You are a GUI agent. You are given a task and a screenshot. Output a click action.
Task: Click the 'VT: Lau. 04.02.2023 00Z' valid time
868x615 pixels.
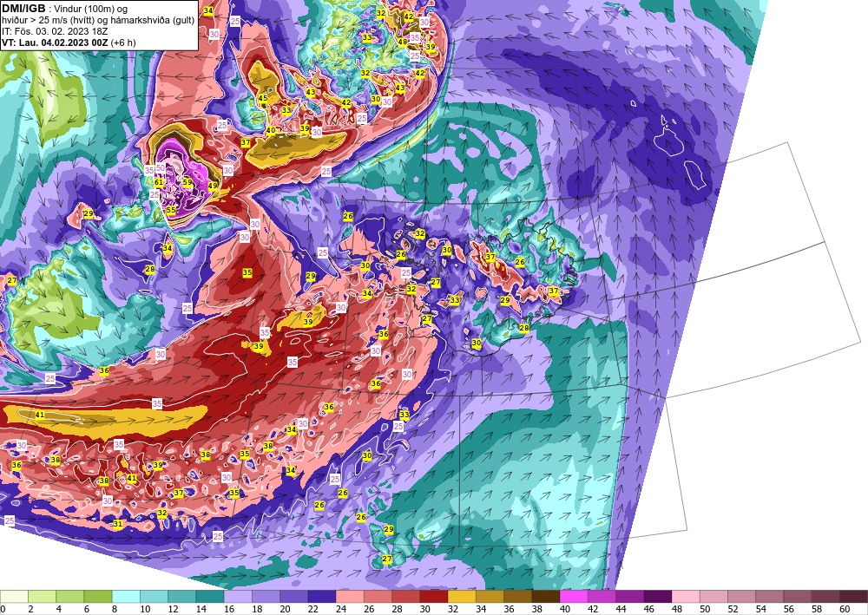56,43
